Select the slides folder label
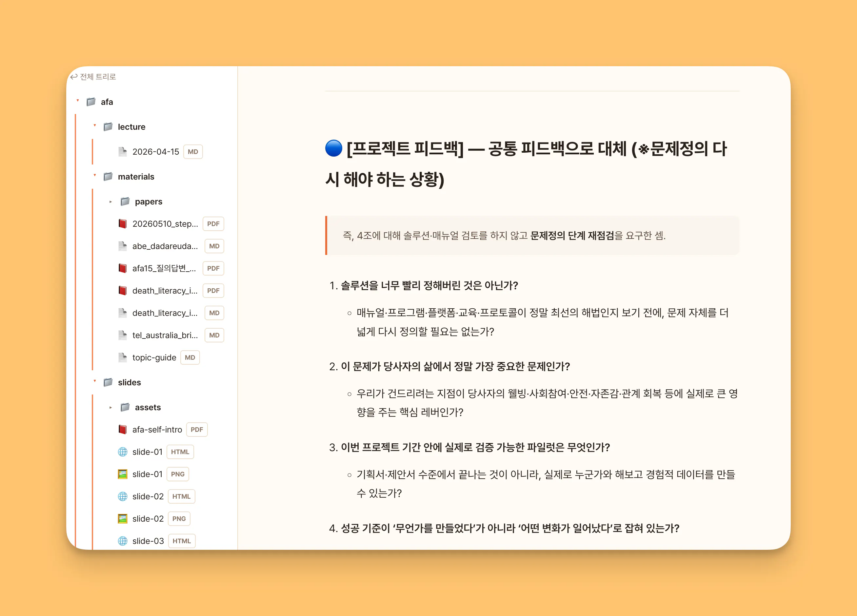 click(x=129, y=383)
